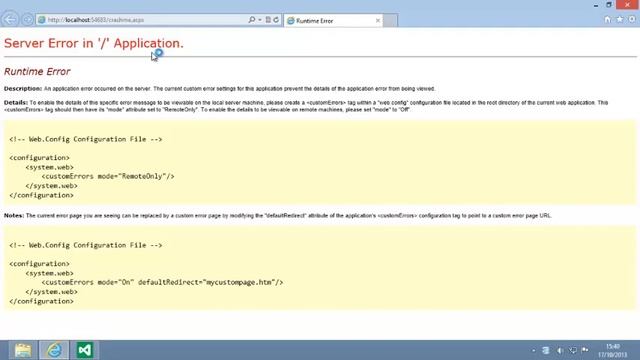Select the Runtime Error tab

[x=333, y=20]
